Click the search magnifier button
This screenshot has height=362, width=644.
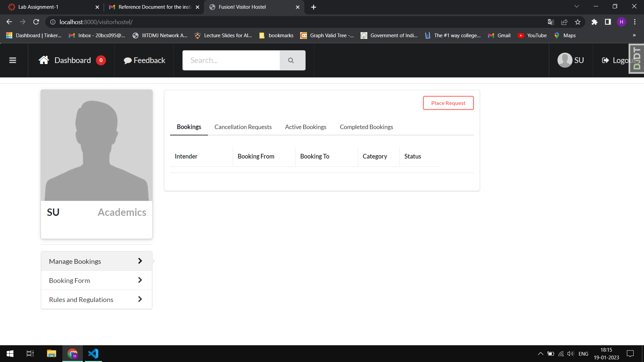point(291,60)
